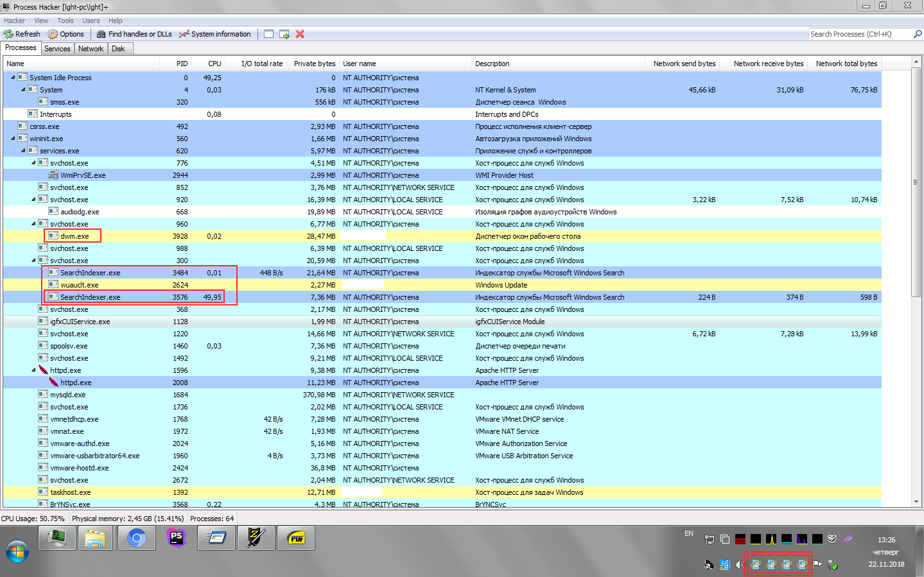Viewport: 924px width, 577px height.
Task: Click the purple graph tray icon
Action: pyautogui.click(x=802, y=539)
